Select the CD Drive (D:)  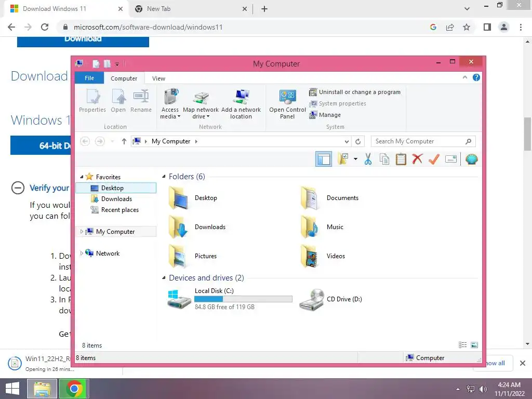(x=331, y=299)
